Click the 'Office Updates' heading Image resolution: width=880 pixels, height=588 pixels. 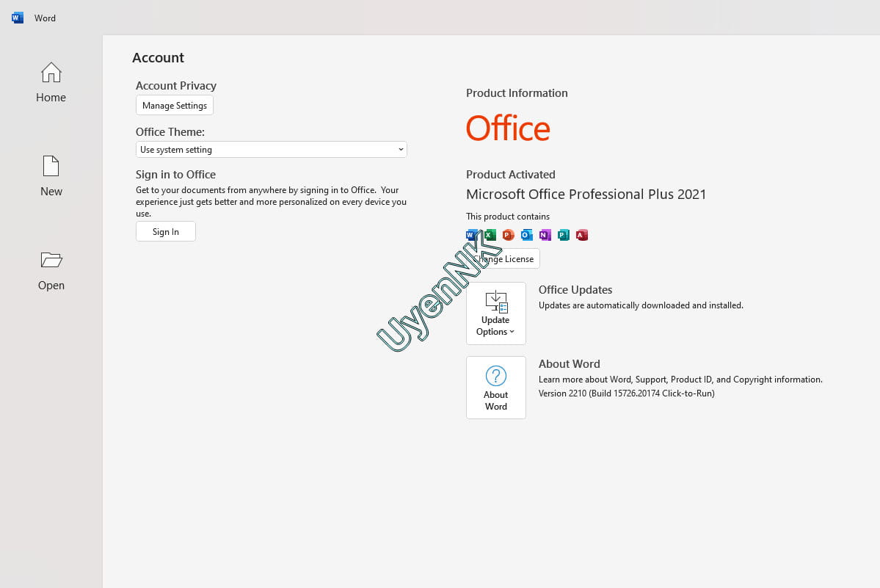(575, 289)
